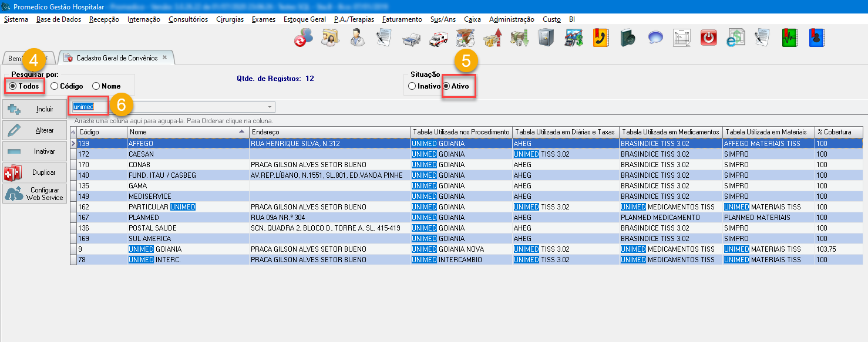This screenshot has height=342, width=868.
Task: Click the yellow phone book icon
Action: click(600, 38)
